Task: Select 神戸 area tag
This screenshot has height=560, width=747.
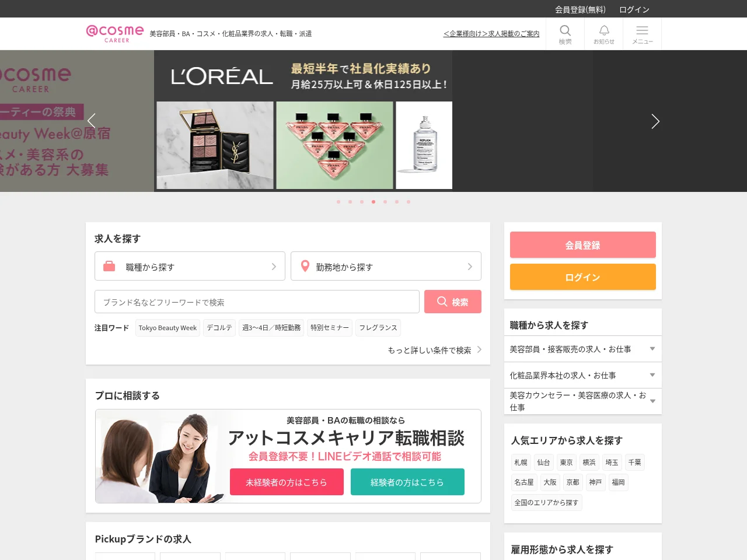Action: [595, 482]
